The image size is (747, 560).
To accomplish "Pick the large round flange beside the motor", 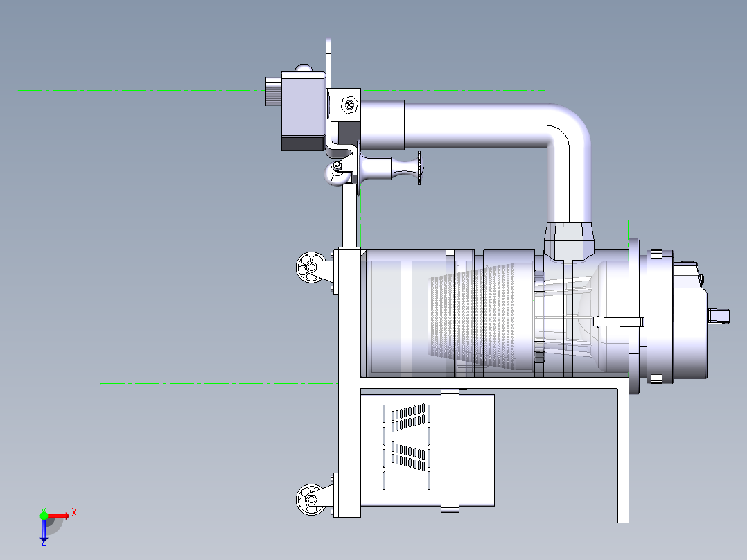I will 634,316.
